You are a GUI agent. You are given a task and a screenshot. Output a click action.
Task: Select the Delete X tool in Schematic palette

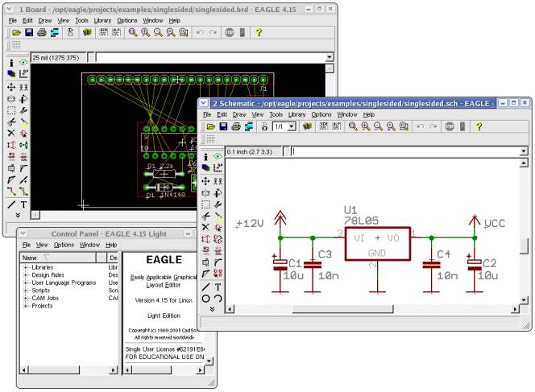tap(205, 227)
